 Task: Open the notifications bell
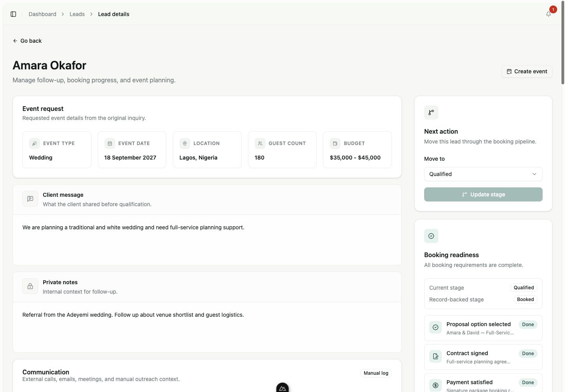pos(549,14)
